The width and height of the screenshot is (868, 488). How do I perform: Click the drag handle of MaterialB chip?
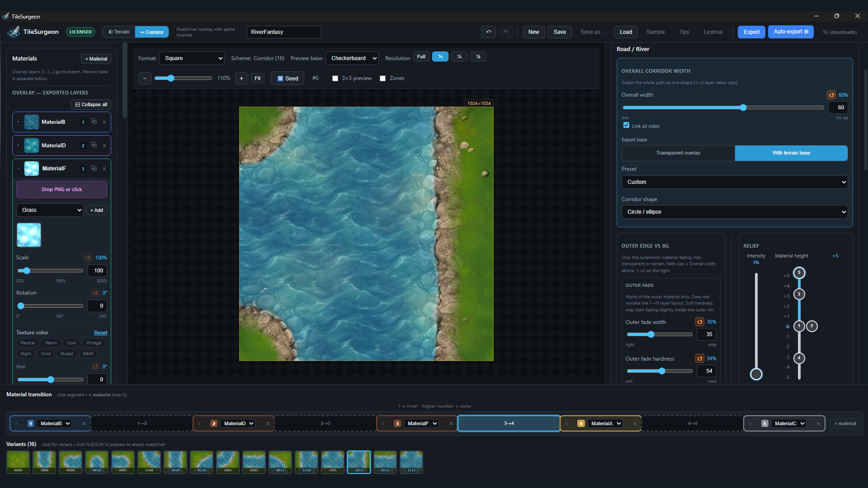click(16, 423)
